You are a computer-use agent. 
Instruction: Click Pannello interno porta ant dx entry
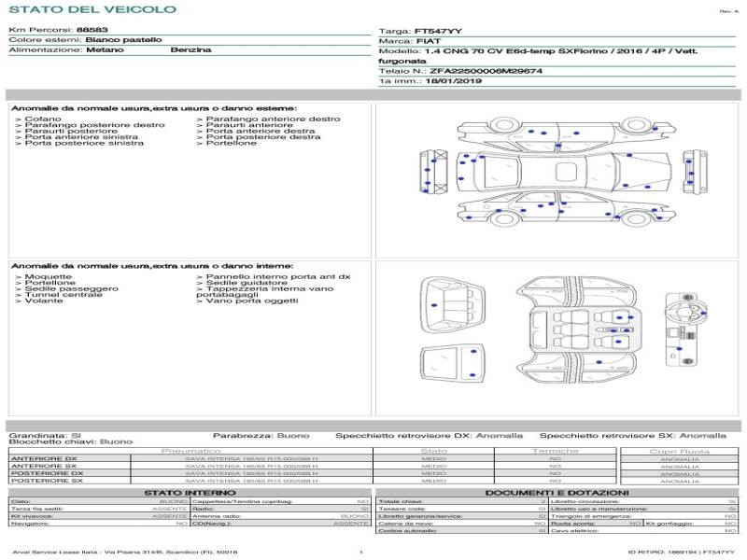point(273,276)
